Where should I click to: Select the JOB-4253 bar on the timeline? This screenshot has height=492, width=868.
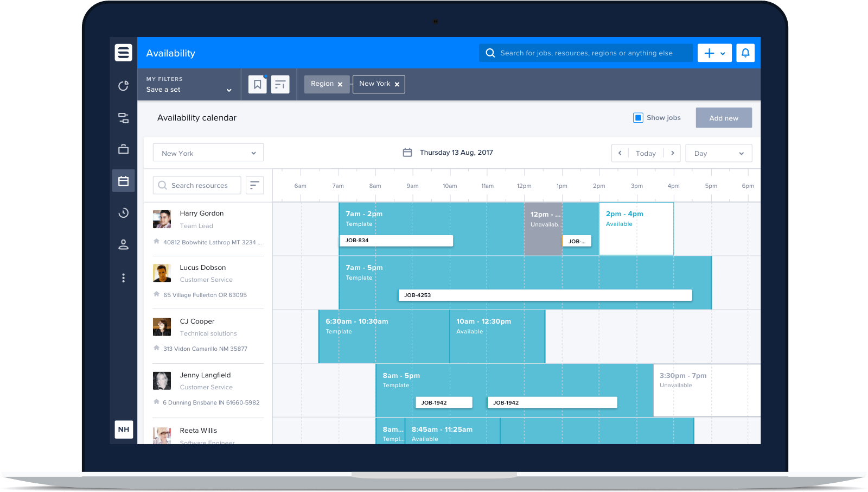pyautogui.click(x=545, y=295)
